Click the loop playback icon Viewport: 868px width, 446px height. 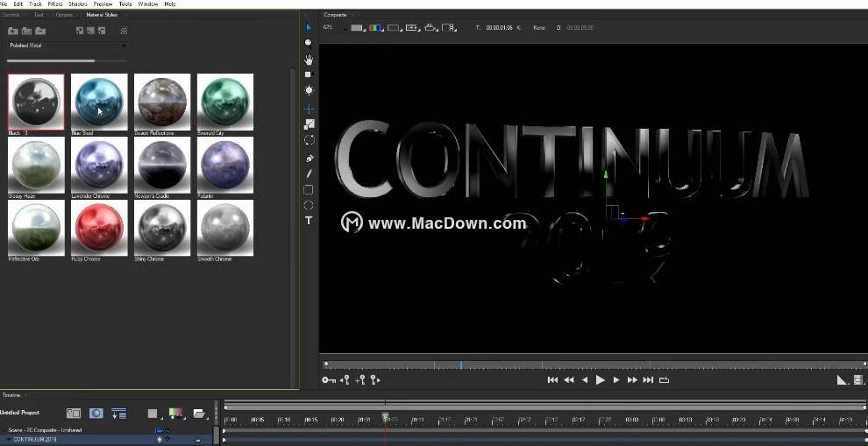click(x=664, y=380)
